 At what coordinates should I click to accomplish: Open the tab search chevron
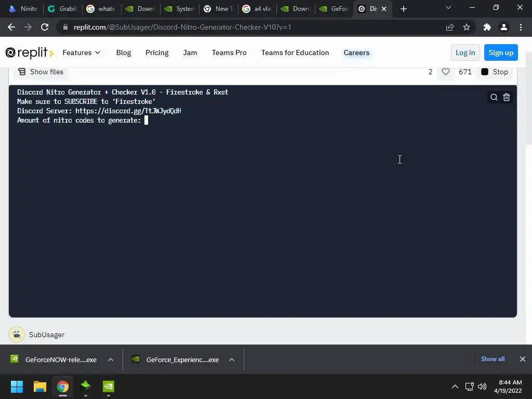[x=448, y=7]
